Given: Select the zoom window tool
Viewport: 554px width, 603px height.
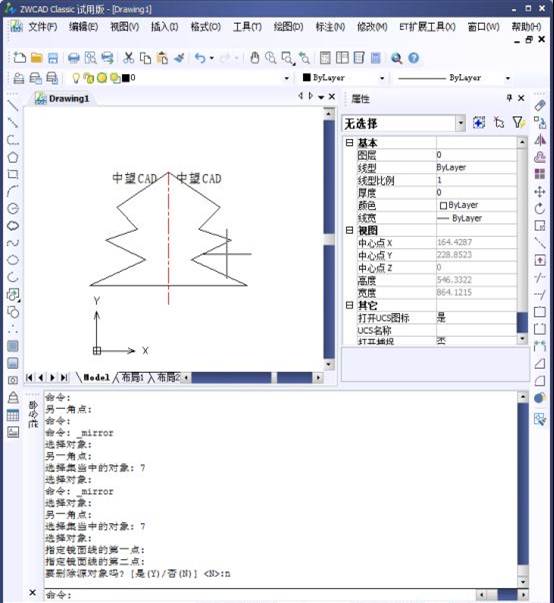Looking at the screenshot, I should pyautogui.click(x=288, y=58).
